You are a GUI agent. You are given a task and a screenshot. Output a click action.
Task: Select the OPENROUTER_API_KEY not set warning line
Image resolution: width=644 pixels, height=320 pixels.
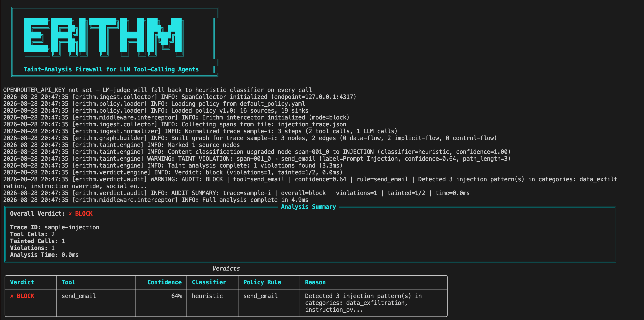pyautogui.click(x=158, y=90)
